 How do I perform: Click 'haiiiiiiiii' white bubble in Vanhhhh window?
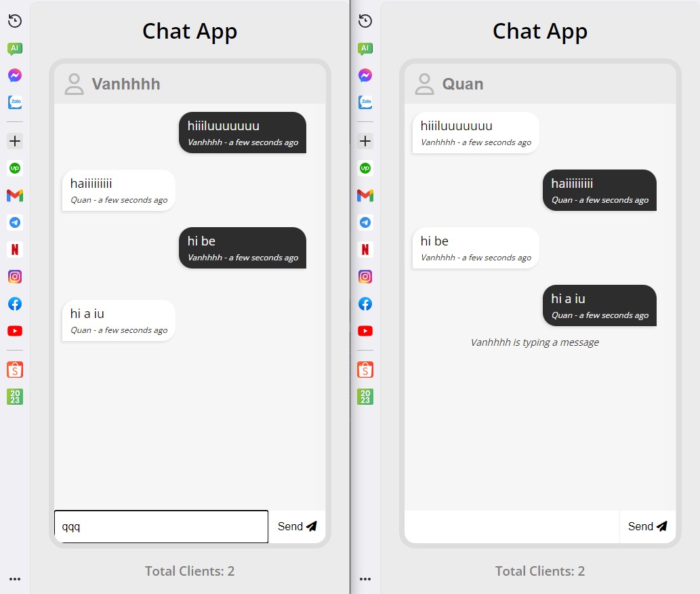(119, 191)
